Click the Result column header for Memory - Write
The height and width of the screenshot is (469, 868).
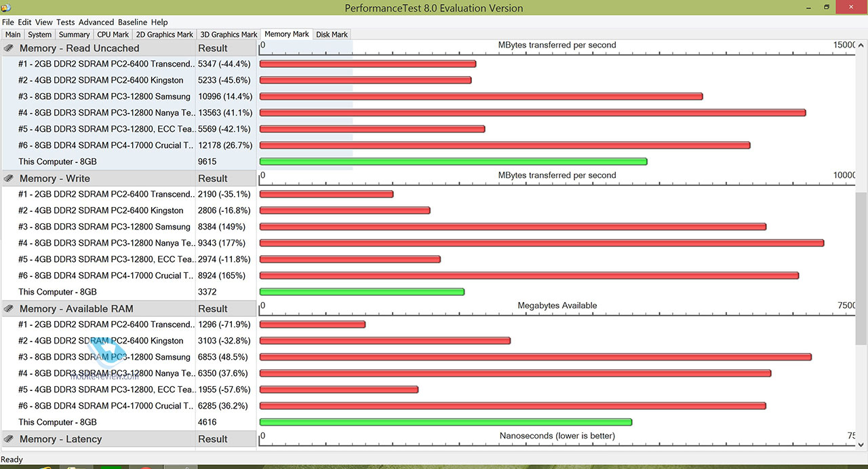[x=226, y=179]
